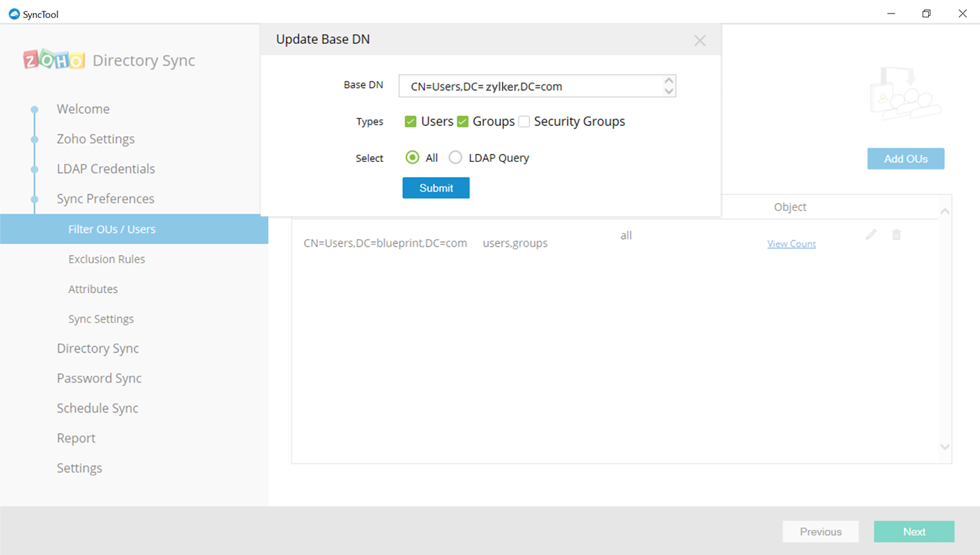Select Sync Preferences in the sidebar
The image size is (980, 555).
coord(106,199)
